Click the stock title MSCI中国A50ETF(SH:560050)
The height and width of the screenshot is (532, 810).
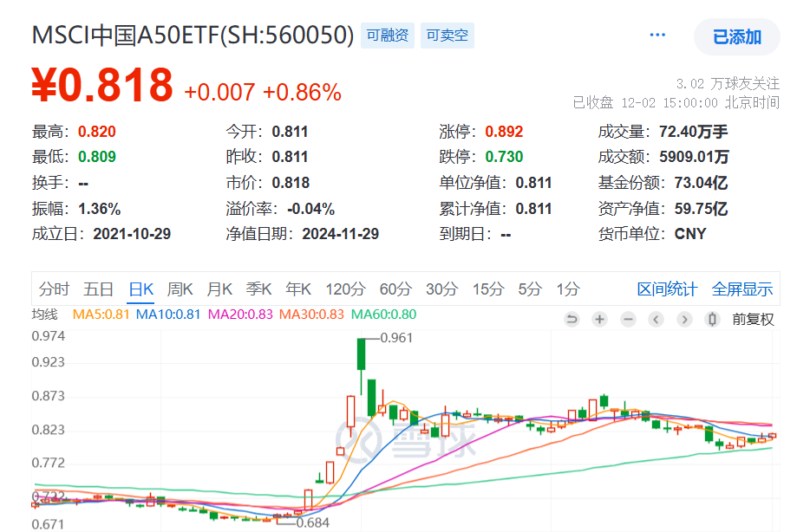click(193, 35)
